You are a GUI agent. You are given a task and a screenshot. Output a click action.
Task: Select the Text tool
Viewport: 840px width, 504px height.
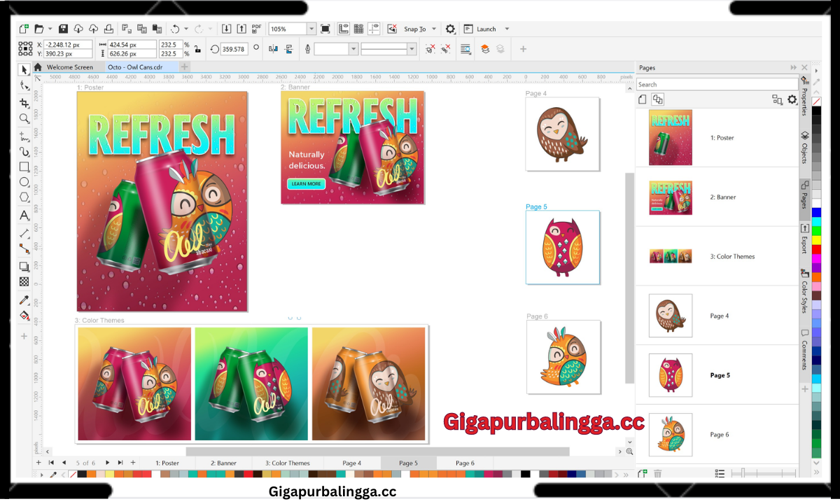pos(24,216)
